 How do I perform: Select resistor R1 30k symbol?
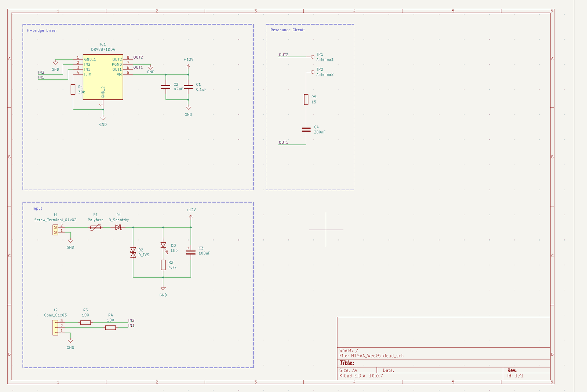pyautogui.click(x=73, y=89)
